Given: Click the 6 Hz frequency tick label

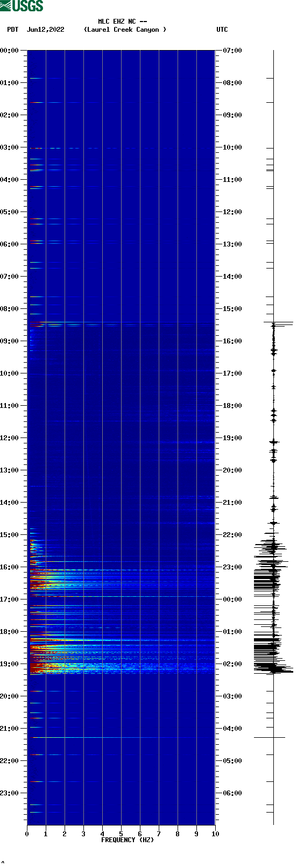Looking at the screenshot, I should (x=140, y=834).
